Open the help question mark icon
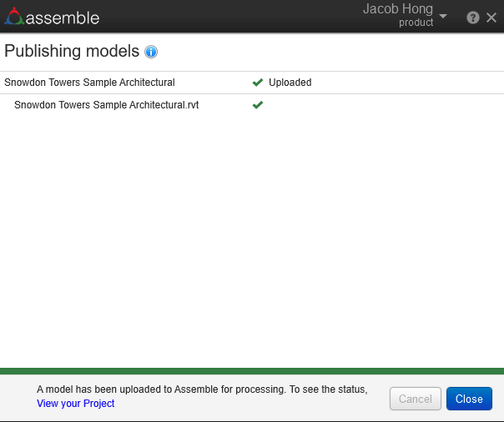 473,18
